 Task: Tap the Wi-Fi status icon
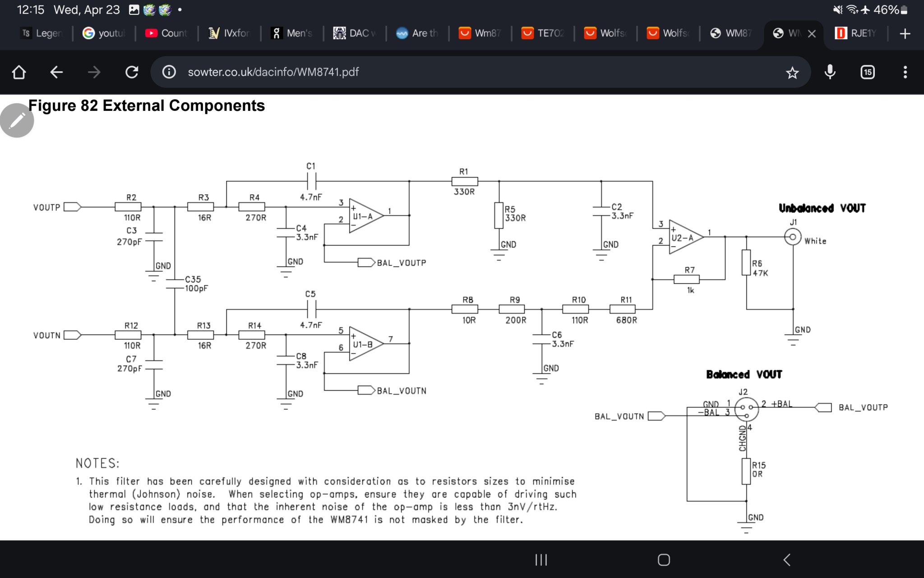[x=852, y=10]
